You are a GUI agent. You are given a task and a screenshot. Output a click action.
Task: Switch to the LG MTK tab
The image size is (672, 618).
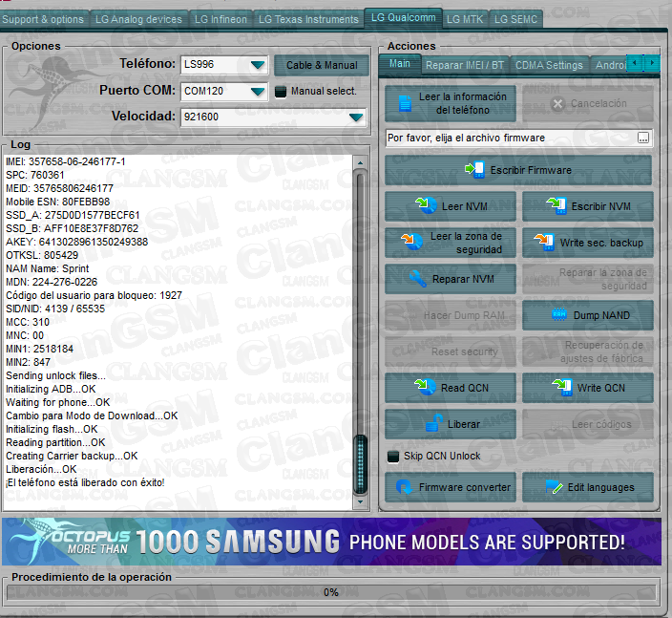click(x=465, y=19)
